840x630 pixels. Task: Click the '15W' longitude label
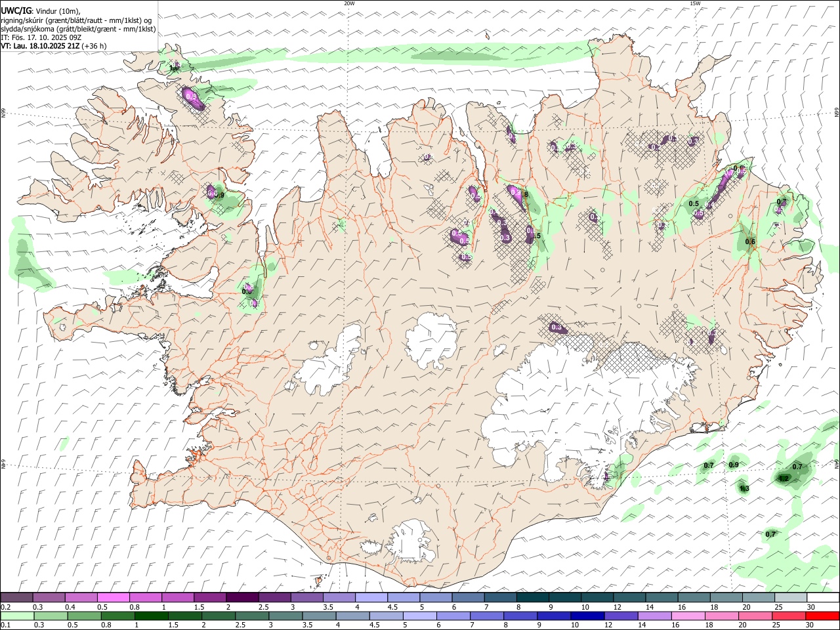(x=695, y=3)
